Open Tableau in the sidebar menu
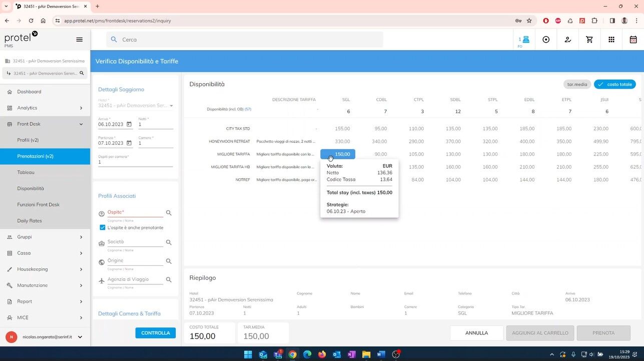This screenshot has height=361, width=644. pyautogui.click(x=26, y=172)
